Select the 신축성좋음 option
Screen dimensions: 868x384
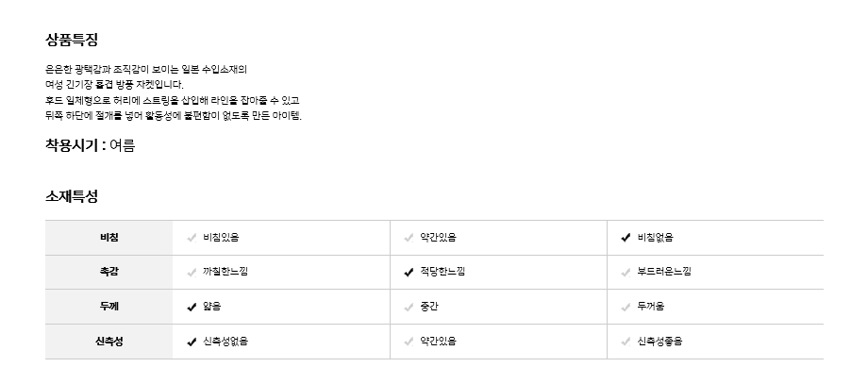click(659, 342)
